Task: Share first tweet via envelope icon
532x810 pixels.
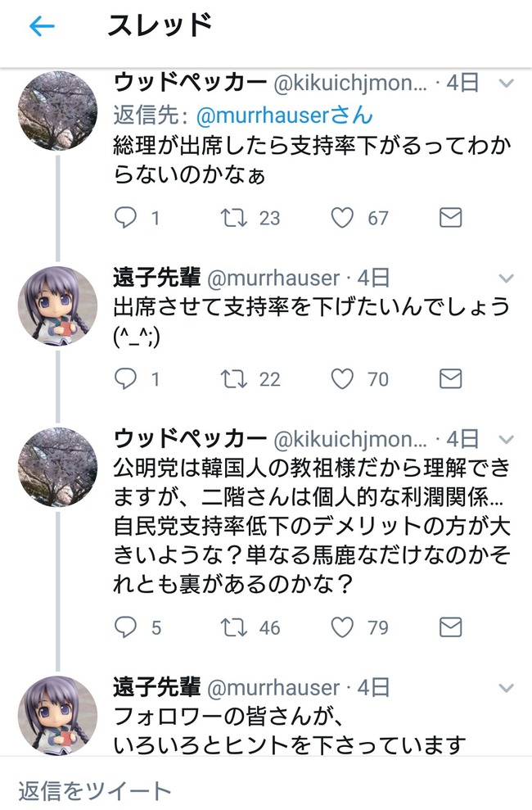Action: pos(450,218)
